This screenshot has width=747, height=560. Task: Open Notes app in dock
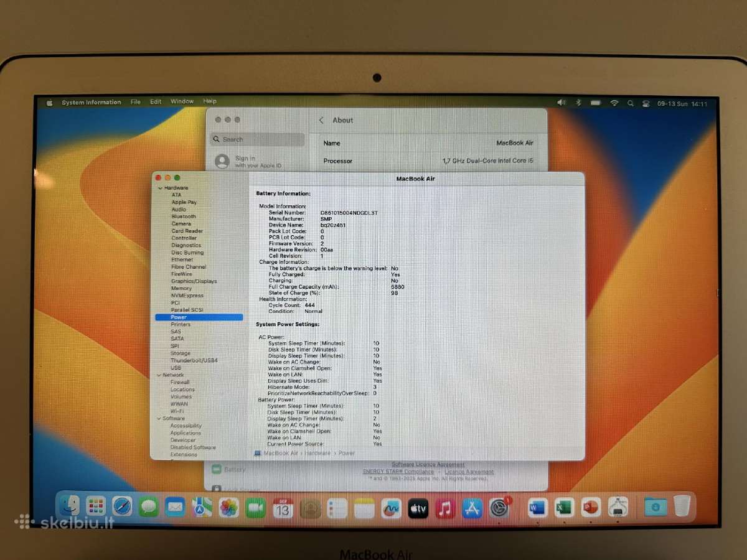click(364, 509)
